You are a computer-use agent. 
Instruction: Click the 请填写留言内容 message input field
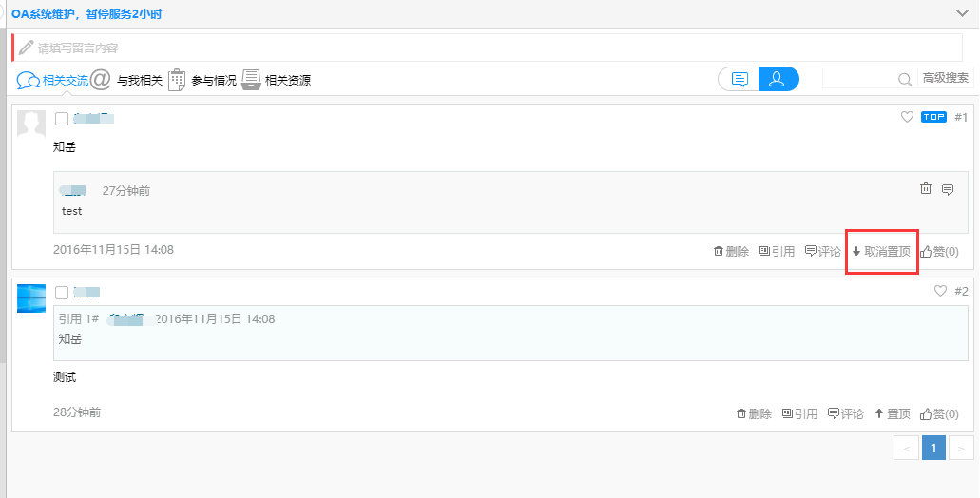487,48
